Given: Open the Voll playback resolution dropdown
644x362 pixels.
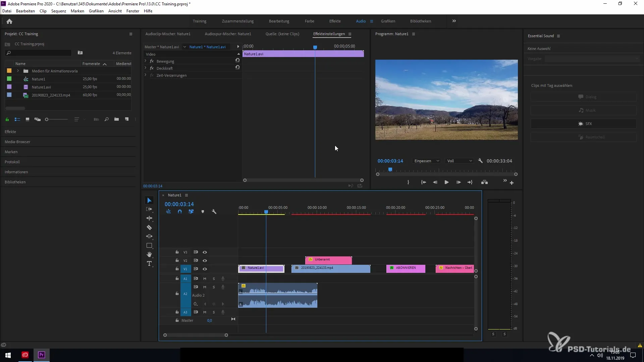Looking at the screenshot, I should coord(459,161).
